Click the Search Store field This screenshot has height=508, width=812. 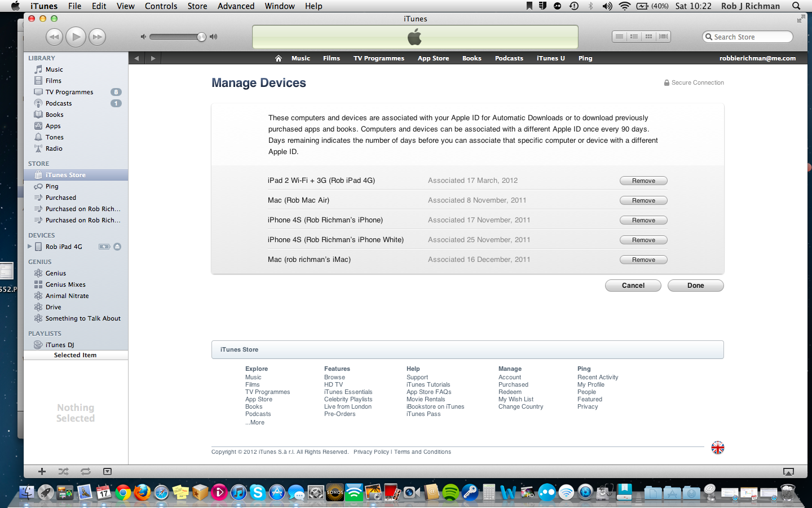[748, 37]
